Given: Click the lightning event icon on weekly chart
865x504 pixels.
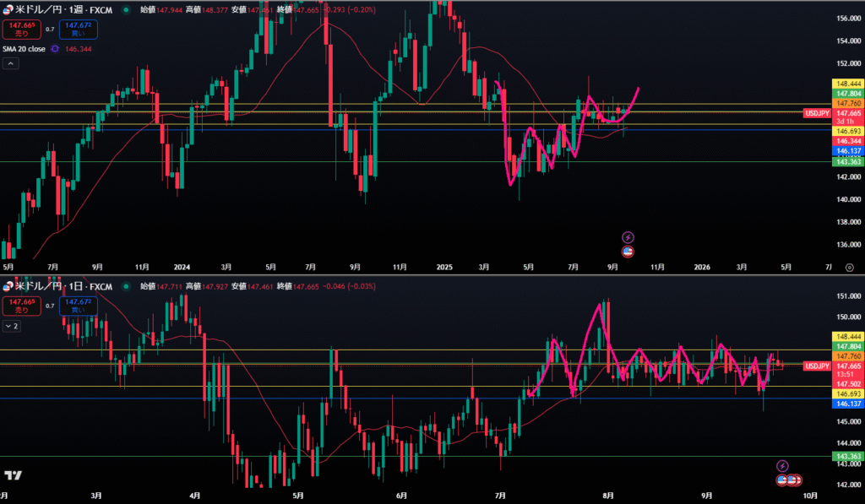Looking at the screenshot, I should coord(628,237).
